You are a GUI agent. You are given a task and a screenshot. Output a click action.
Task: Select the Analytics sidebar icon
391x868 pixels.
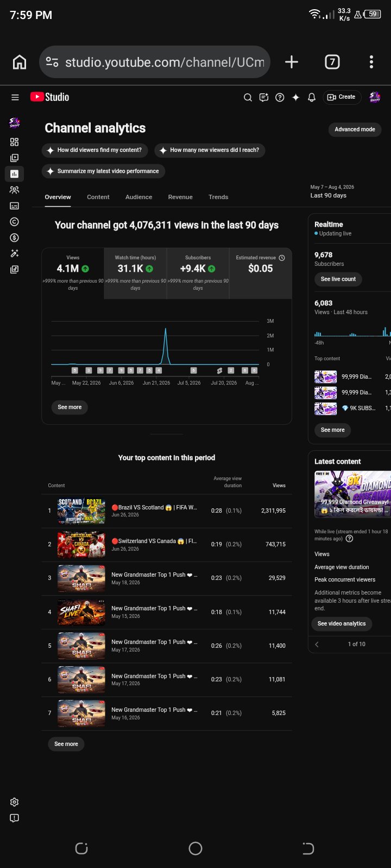(15, 174)
